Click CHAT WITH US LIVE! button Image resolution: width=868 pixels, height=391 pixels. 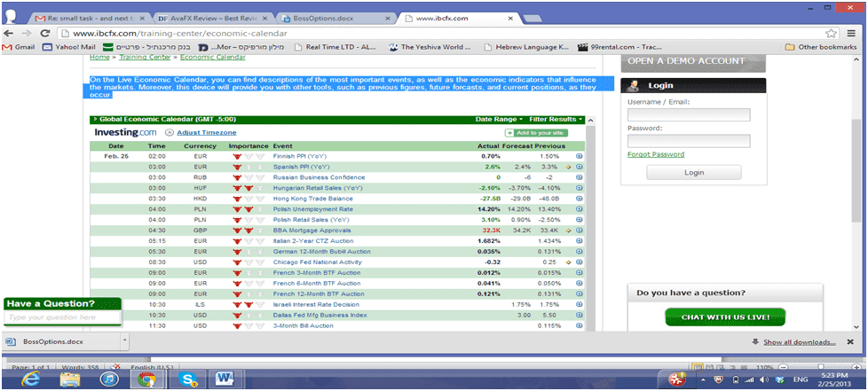[725, 317]
